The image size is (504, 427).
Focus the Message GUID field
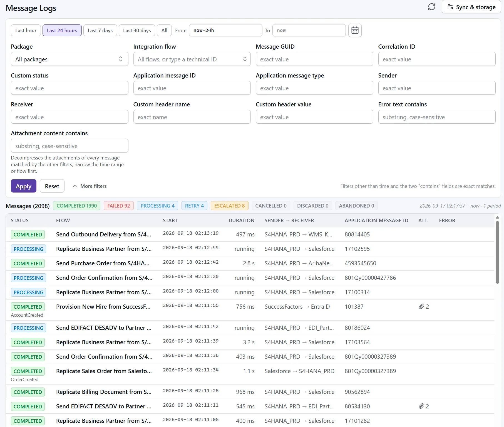click(314, 59)
